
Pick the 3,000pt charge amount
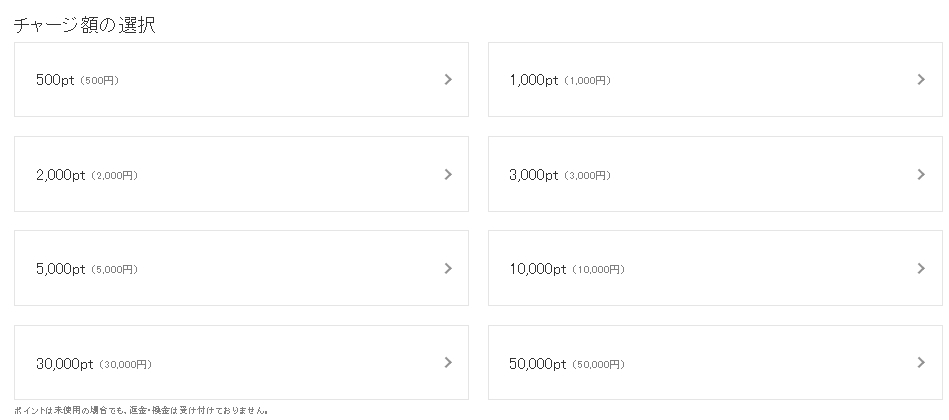point(533,175)
